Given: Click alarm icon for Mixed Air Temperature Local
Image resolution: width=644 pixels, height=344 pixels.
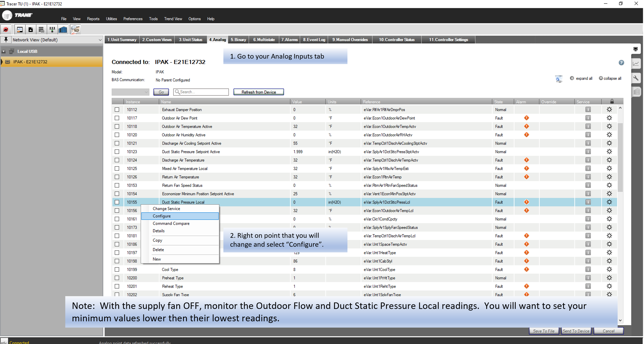Looking at the screenshot, I should tap(526, 168).
